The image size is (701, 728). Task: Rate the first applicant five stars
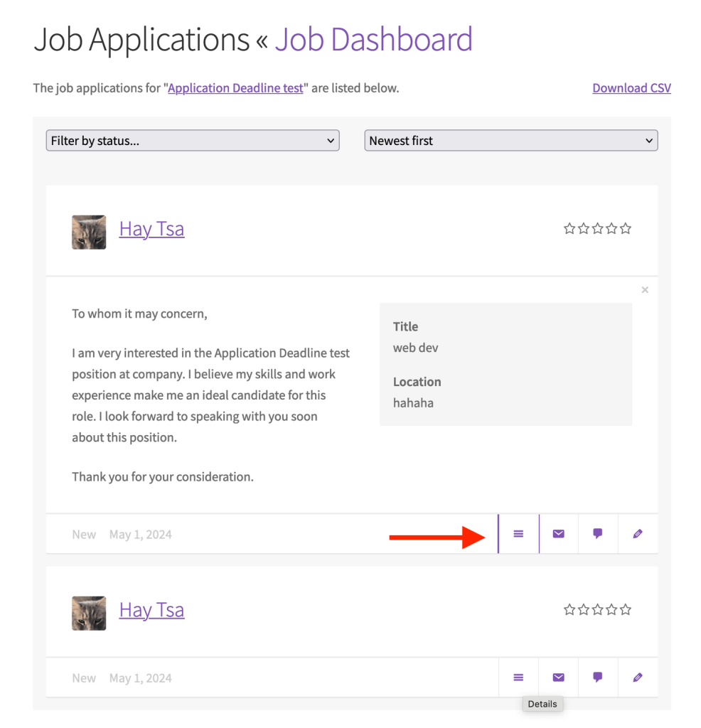[x=626, y=228]
